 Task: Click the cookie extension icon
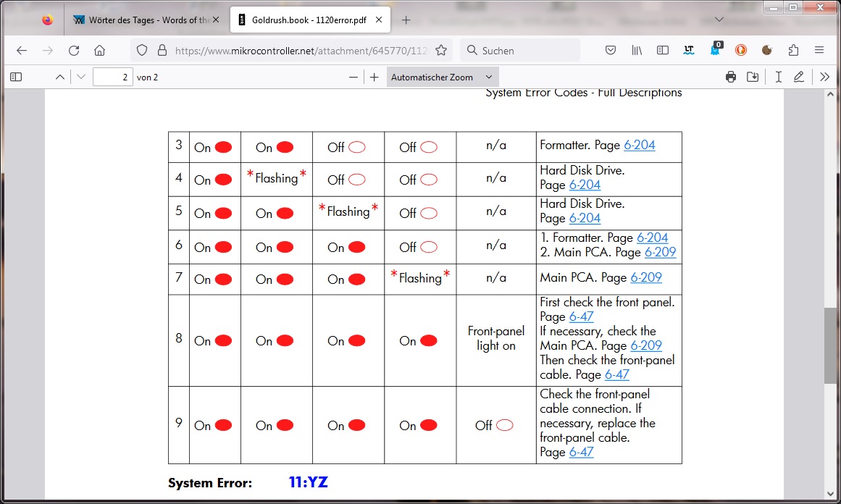767,51
